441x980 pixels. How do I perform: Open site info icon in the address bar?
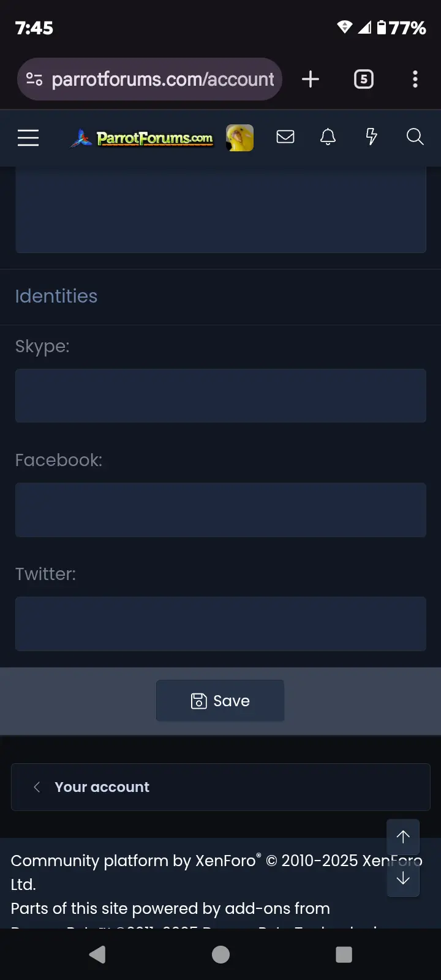click(34, 79)
